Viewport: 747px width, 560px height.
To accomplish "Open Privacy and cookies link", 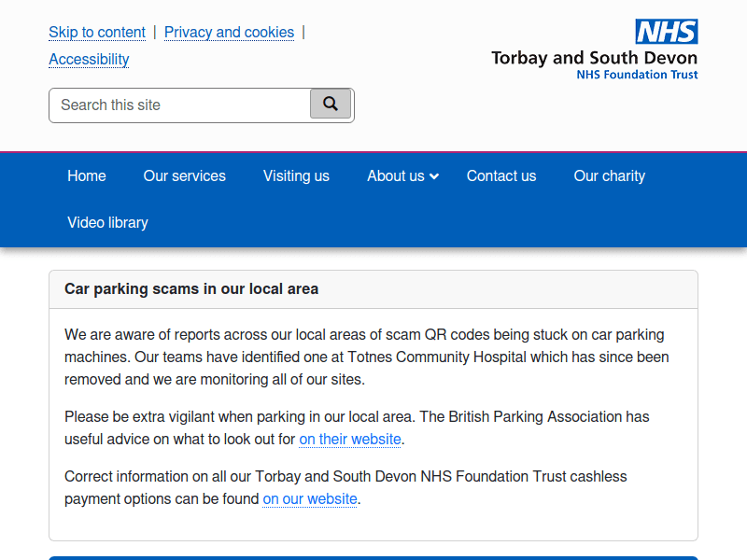I will click(229, 33).
